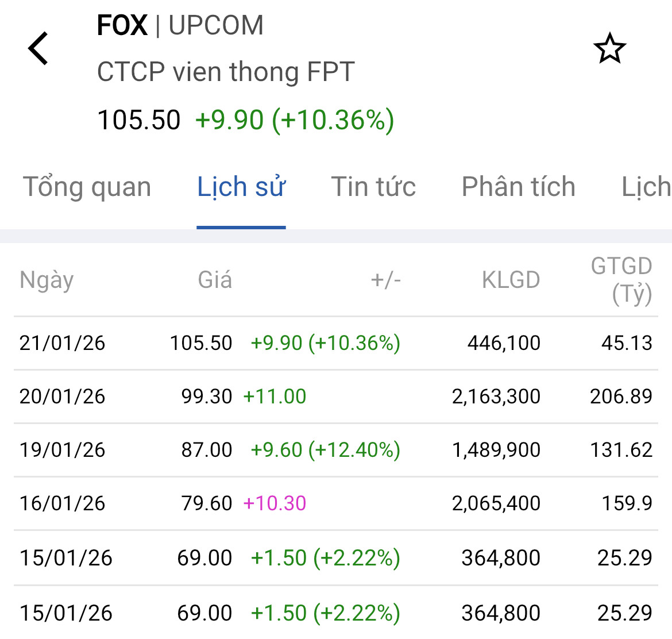Tap the 2,163,300 volume cell

[496, 397]
